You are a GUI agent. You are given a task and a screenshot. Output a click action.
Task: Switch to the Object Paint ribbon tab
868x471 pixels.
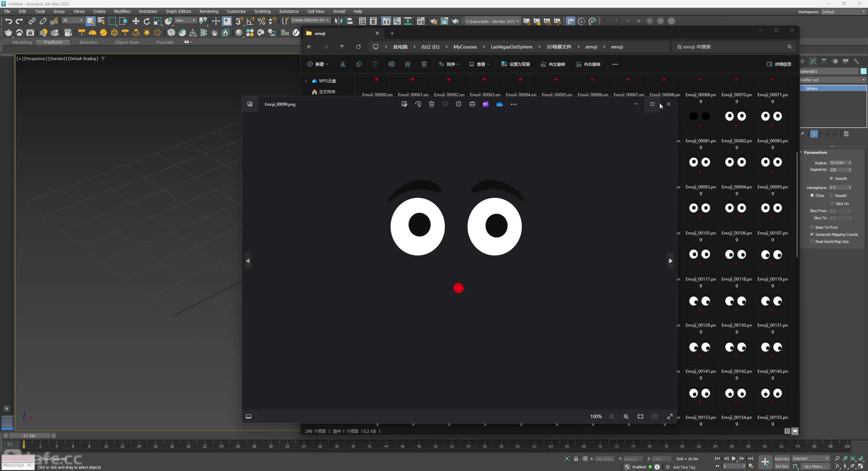click(126, 42)
